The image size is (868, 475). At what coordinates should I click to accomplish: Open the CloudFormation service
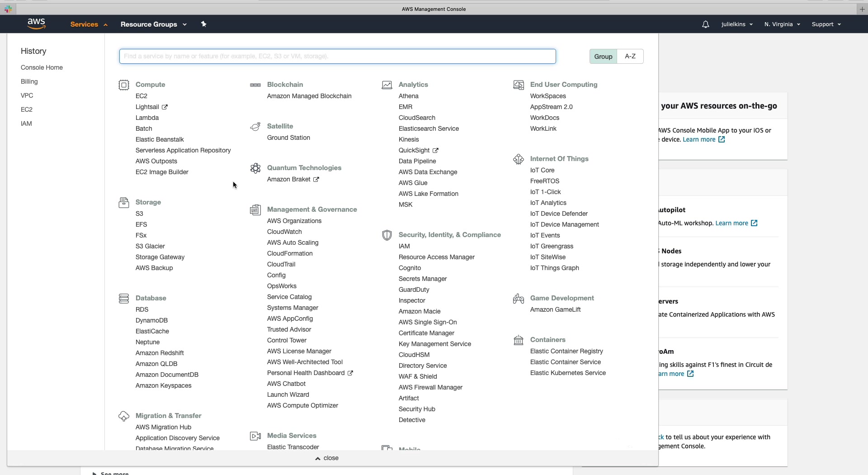[x=290, y=254]
